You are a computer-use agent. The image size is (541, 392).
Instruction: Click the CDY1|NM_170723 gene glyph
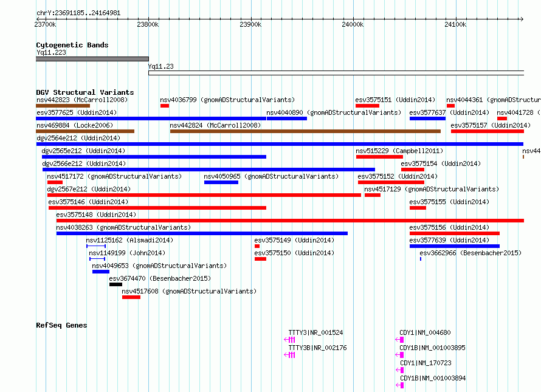click(x=399, y=370)
